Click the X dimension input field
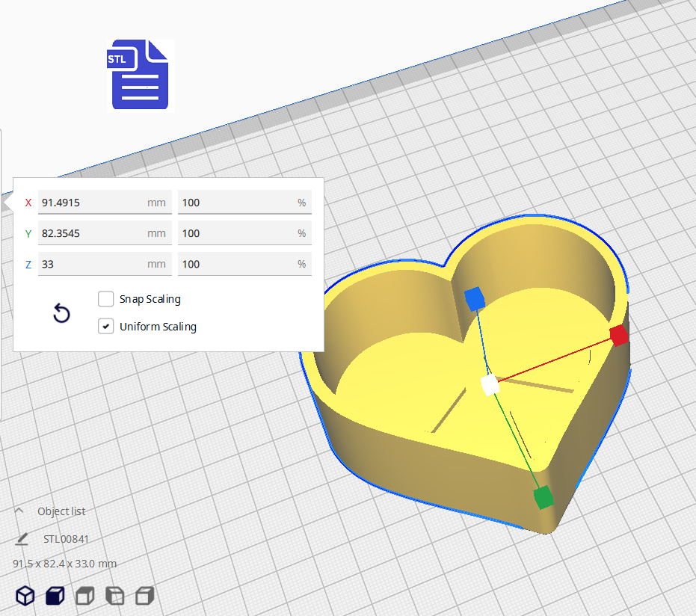Viewport: 696px width, 616px height. click(x=105, y=202)
